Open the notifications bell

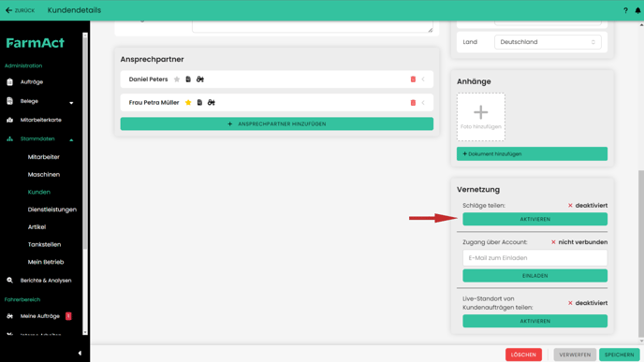[637, 10]
